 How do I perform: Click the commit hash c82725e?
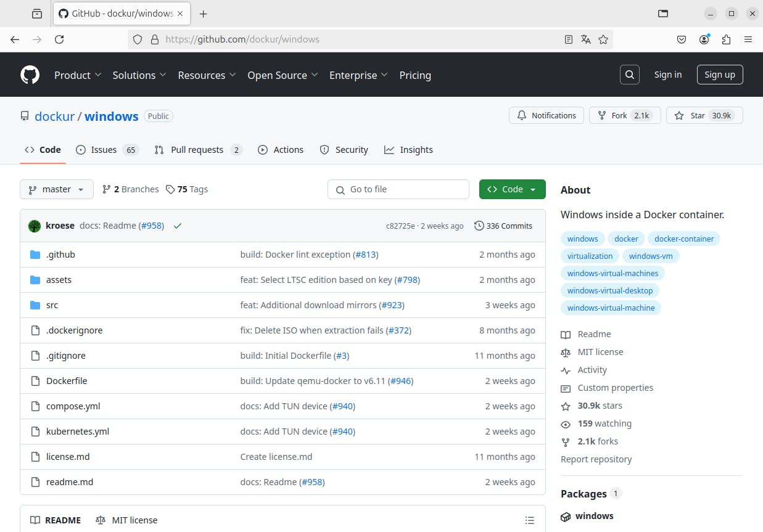tap(400, 226)
